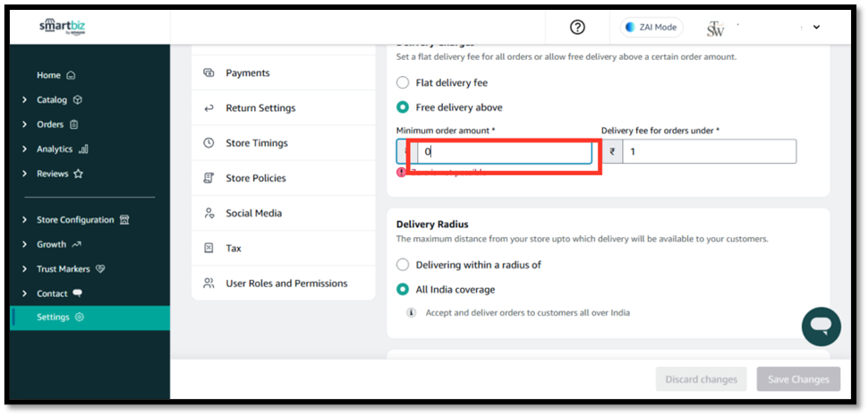Select the Free delivery above option
The height and width of the screenshot is (416, 868).
click(403, 107)
